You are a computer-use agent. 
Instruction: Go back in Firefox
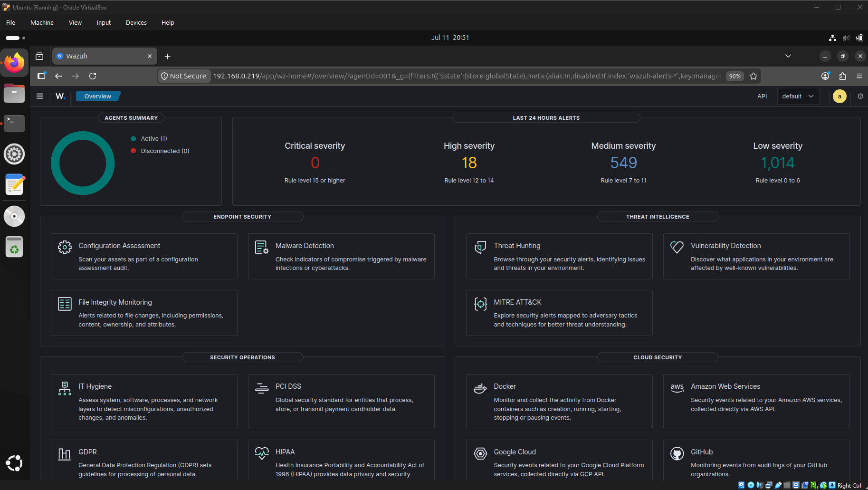[58, 76]
